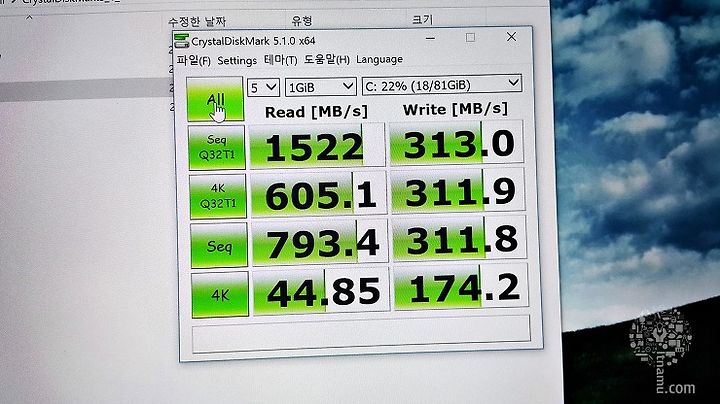Open the Settings menu
The height and width of the screenshot is (404, 720).
tap(237, 61)
